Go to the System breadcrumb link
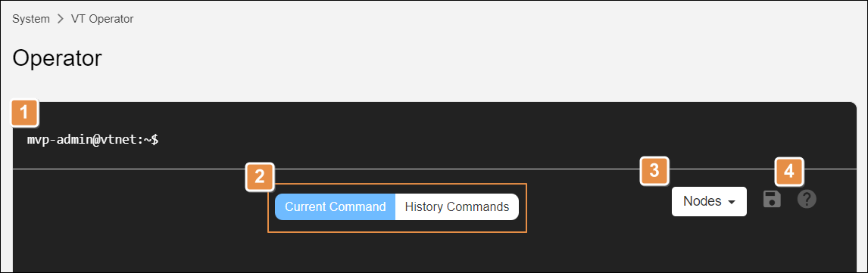The image size is (868, 273). tap(31, 19)
